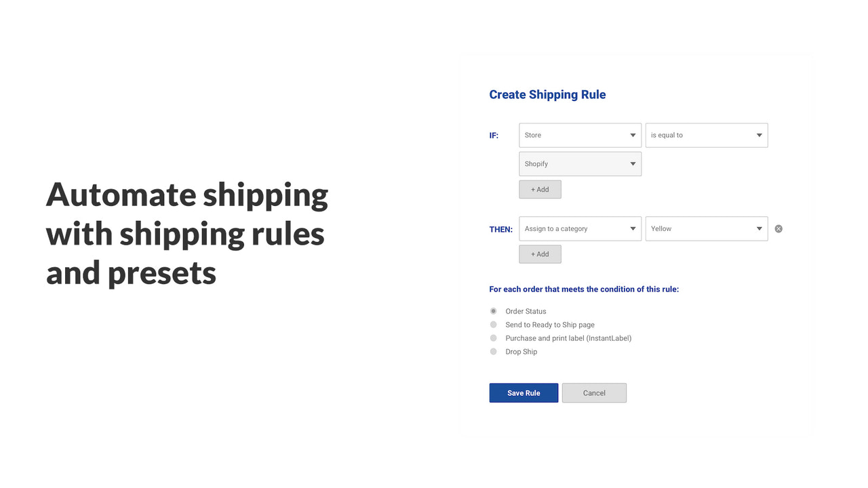Click the chevron on the Store dropdown

tap(631, 135)
